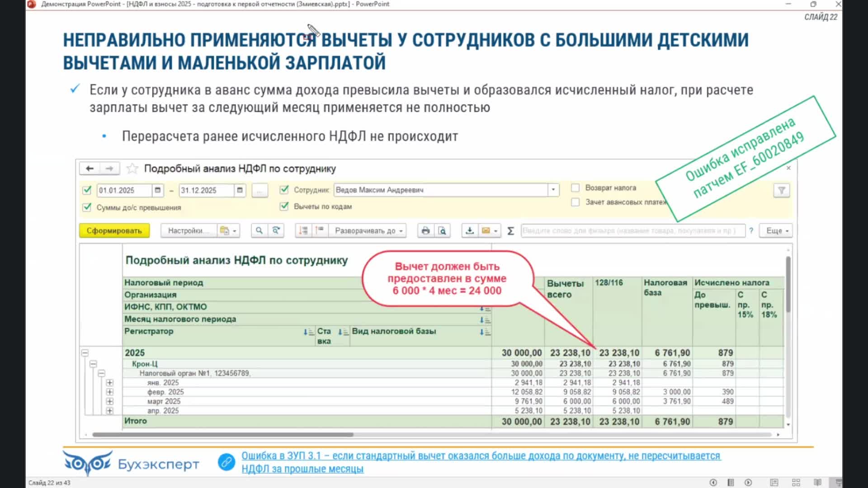
Task: Open calendar for start date 01.01.2025
Action: [x=157, y=190]
